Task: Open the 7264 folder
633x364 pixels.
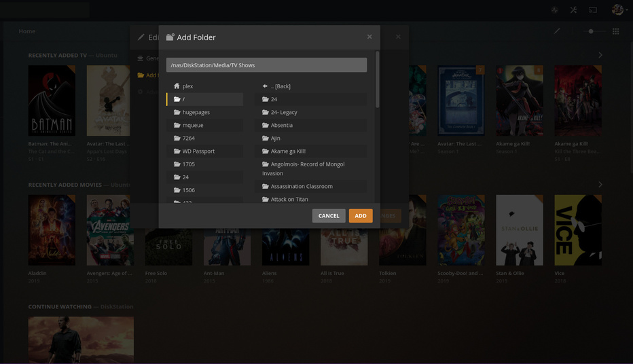Action: 204,138
